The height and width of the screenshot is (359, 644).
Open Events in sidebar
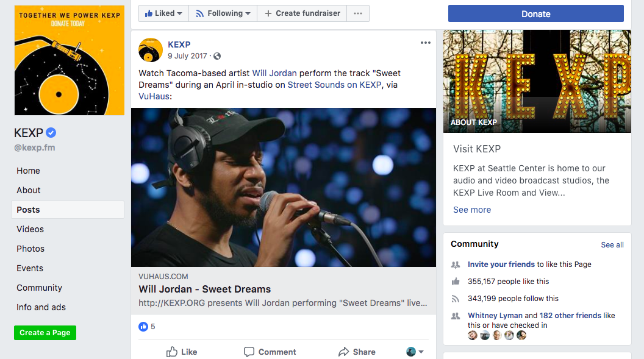29,268
